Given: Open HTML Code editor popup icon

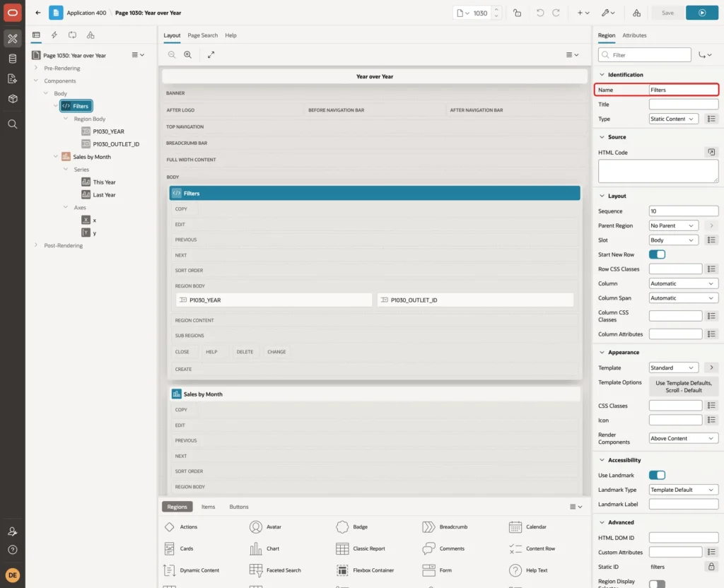Looking at the screenshot, I should (711, 153).
